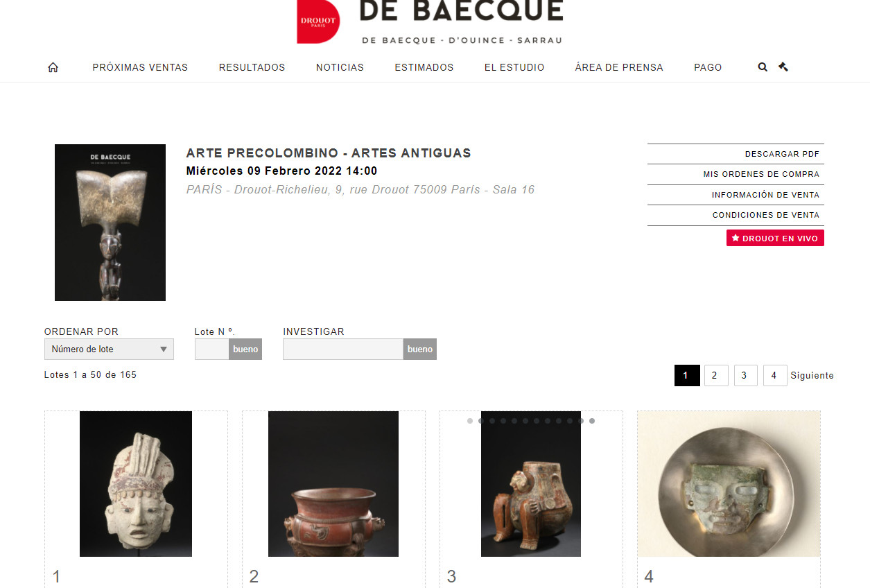The image size is (870, 588).
Task: Click the red Drouot Paris logo
Action: 318,21
